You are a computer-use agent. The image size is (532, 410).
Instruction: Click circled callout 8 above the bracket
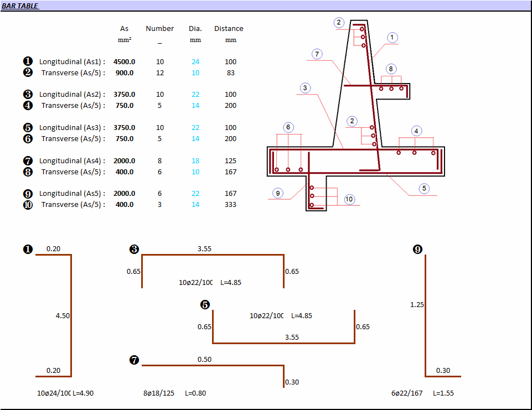point(391,69)
